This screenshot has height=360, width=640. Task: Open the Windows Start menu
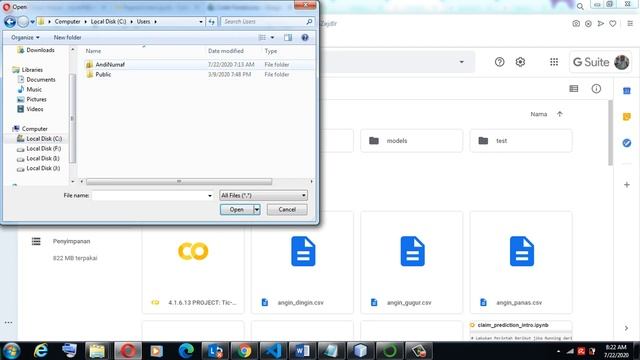[x=11, y=351]
